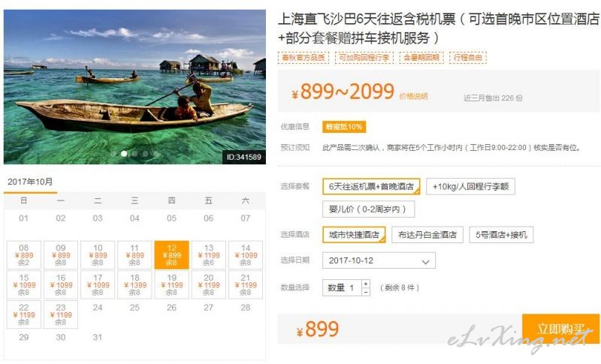Click the quantity minus stepper button

tap(366, 292)
